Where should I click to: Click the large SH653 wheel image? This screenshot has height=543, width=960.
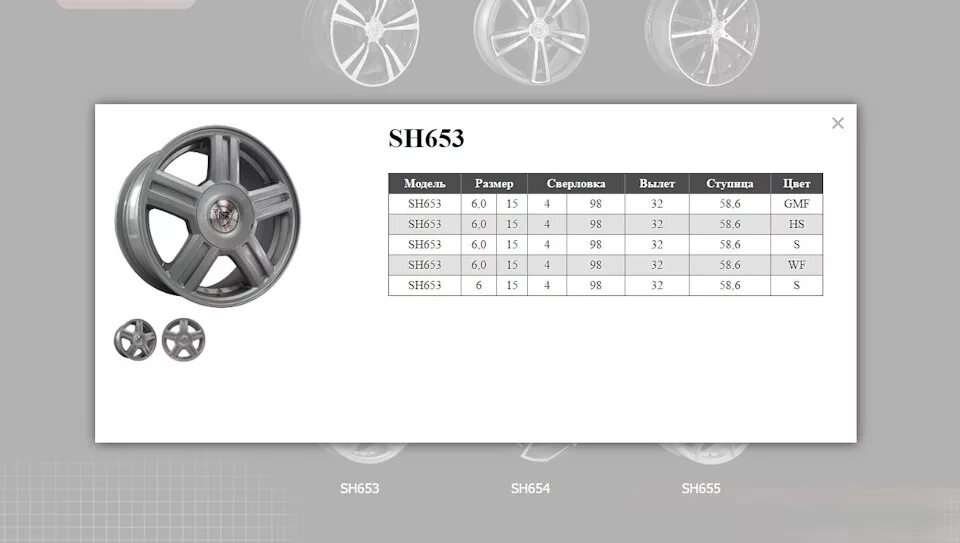click(208, 216)
